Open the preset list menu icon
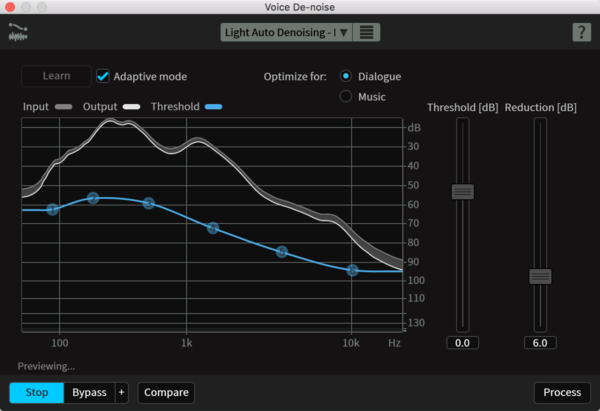The width and height of the screenshot is (600, 411). pyautogui.click(x=367, y=32)
